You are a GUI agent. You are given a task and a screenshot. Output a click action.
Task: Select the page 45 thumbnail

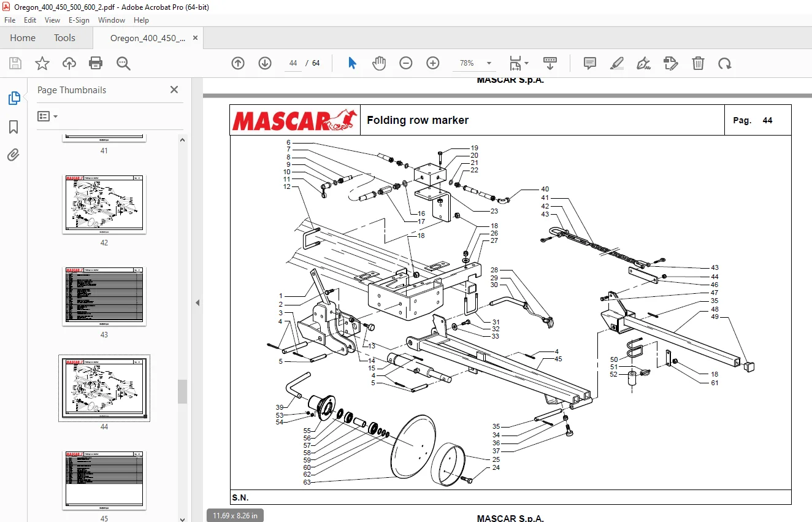coord(104,480)
